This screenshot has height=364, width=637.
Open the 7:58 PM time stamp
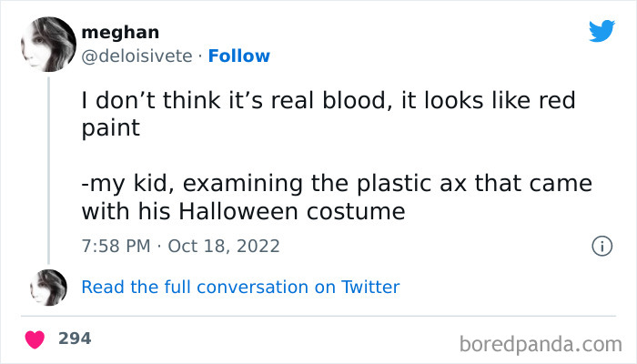click(115, 246)
